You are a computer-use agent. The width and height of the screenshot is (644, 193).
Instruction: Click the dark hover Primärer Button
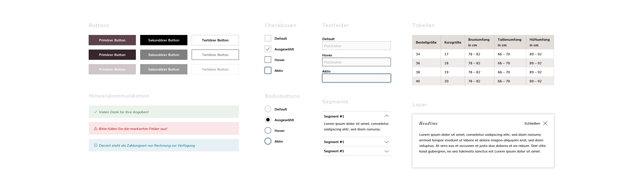[112, 55]
